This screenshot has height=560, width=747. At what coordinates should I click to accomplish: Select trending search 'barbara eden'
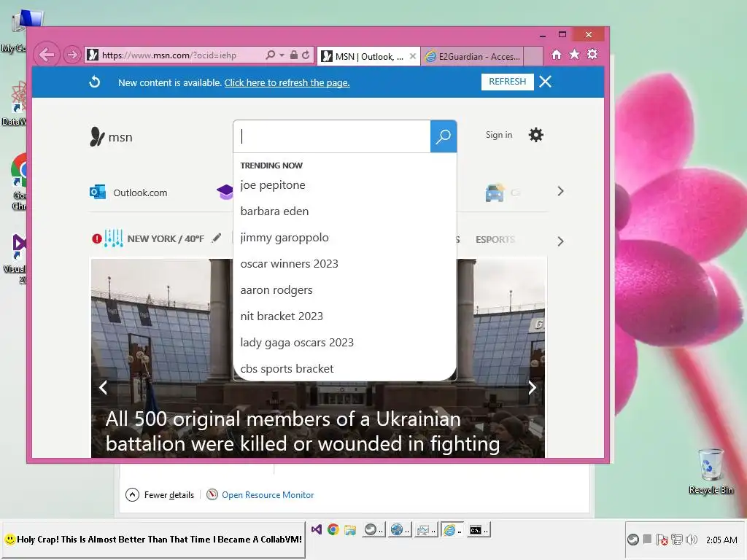(274, 211)
